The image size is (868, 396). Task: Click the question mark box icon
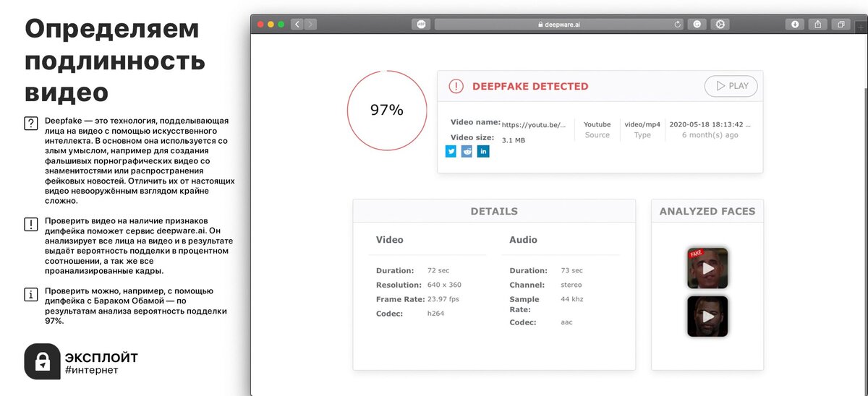click(x=31, y=123)
